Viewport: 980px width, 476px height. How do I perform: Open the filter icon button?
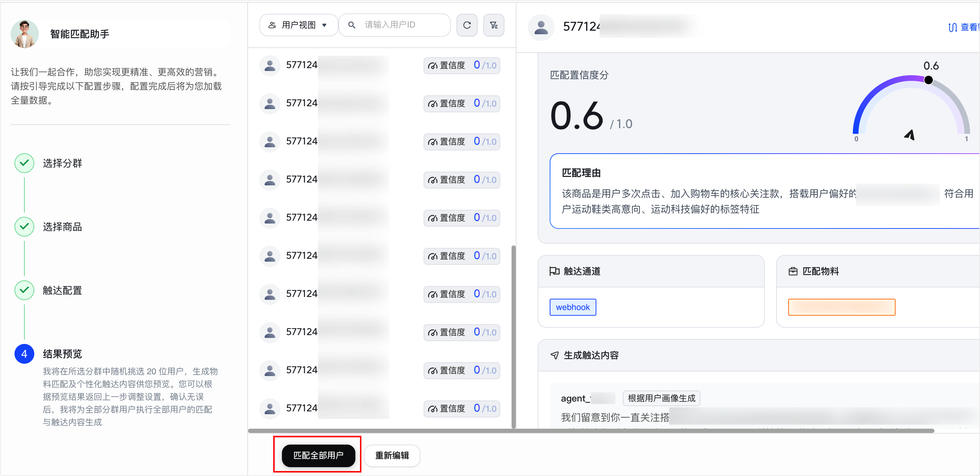(x=494, y=25)
